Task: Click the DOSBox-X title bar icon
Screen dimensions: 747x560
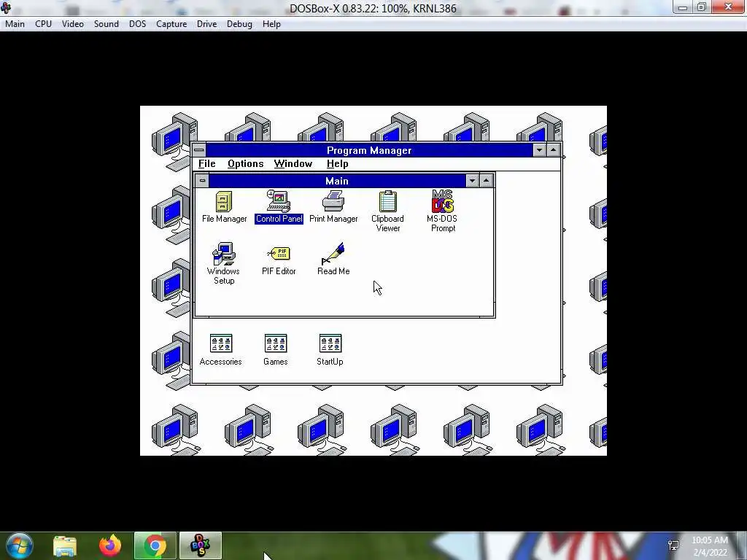Action: click(x=6, y=7)
